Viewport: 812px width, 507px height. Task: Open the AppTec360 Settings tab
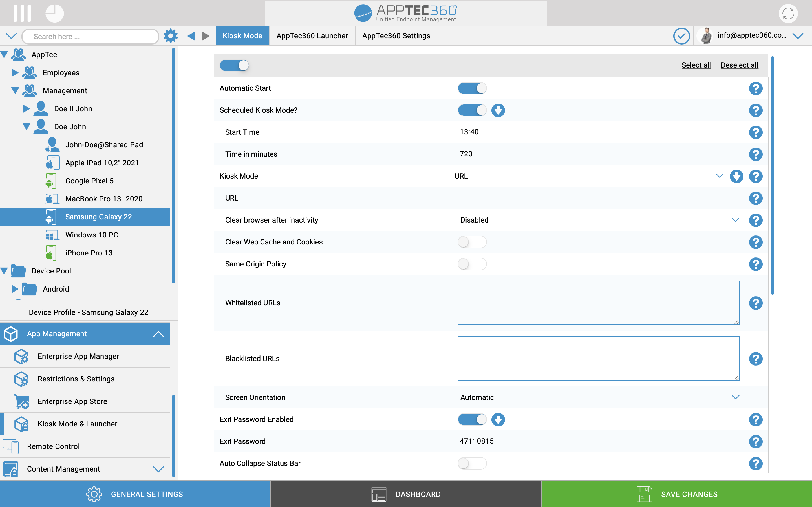click(x=396, y=36)
